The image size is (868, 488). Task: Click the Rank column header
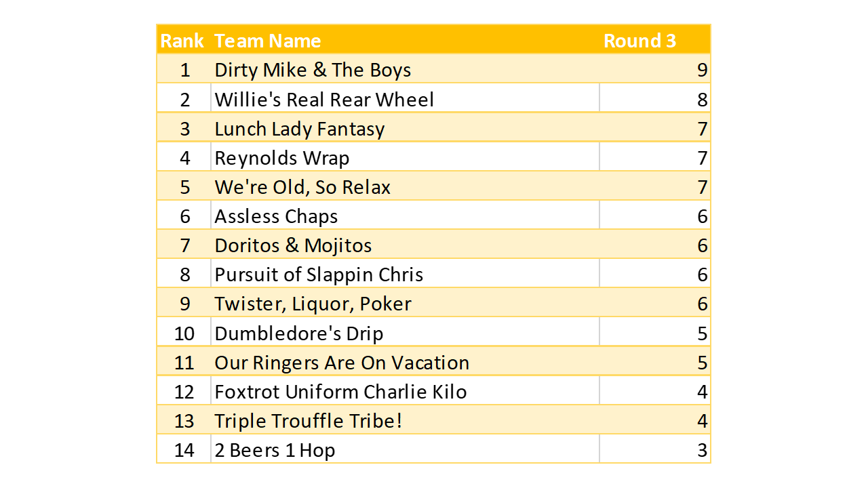coord(182,41)
